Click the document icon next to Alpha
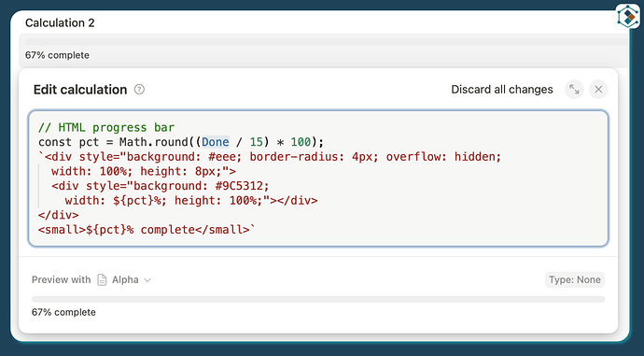Viewport: 644px width, 356px height. pyautogui.click(x=102, y=280)
